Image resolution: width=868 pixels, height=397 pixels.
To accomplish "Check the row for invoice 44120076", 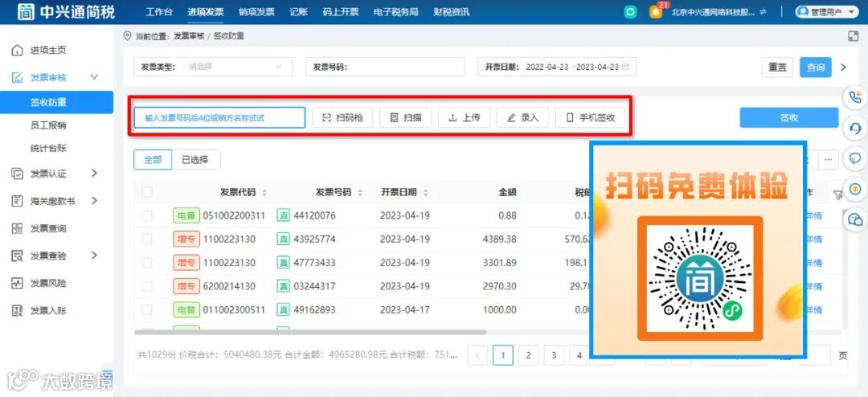I will point(147,215).
